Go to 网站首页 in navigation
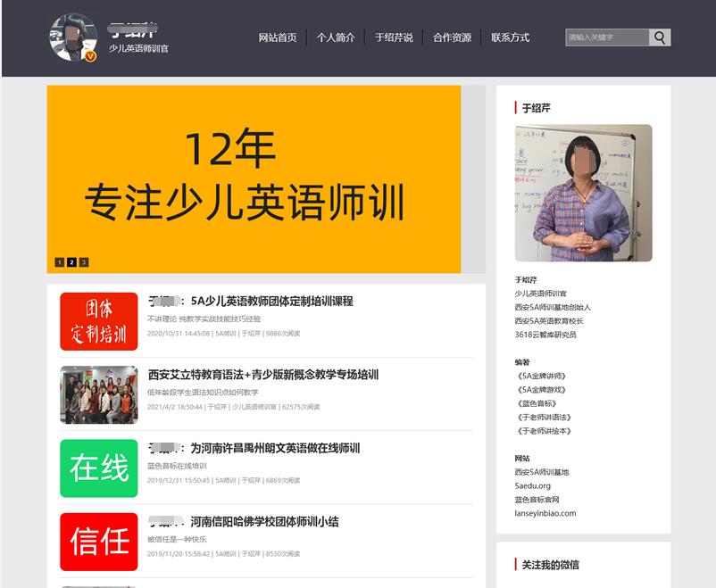 click(278, 37)
